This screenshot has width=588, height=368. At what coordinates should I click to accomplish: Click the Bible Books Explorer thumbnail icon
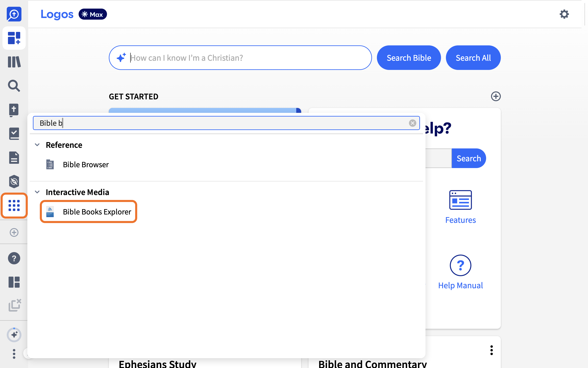click(x=50, y=212)
